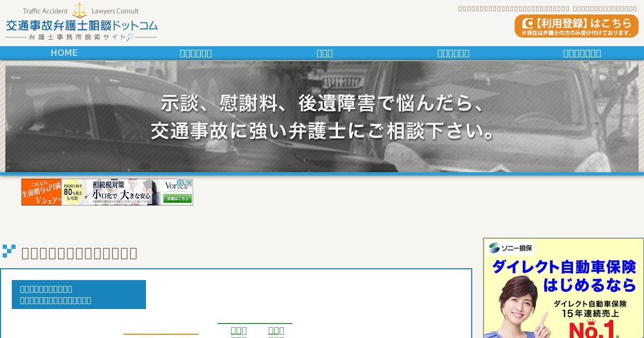Open the 交通事故弁護士相談ドットコム site logo
Viewport: 644px width, 338px height.
(81, 23)
